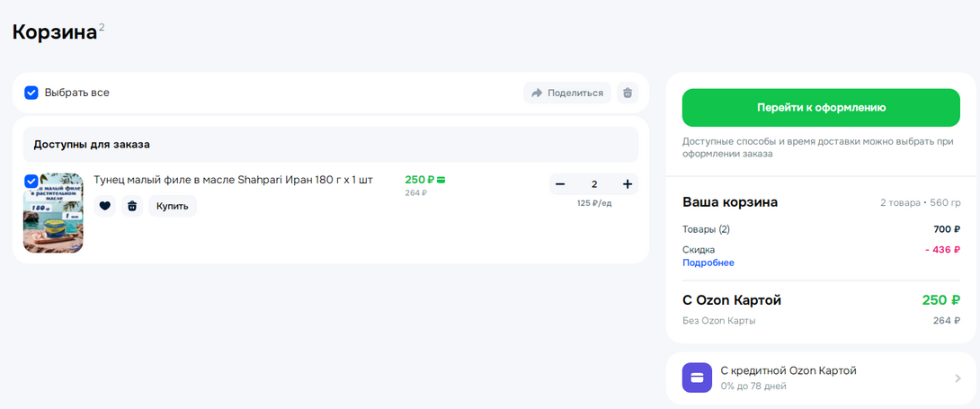Click the quantity field showing 2

(x=593, y=184)
